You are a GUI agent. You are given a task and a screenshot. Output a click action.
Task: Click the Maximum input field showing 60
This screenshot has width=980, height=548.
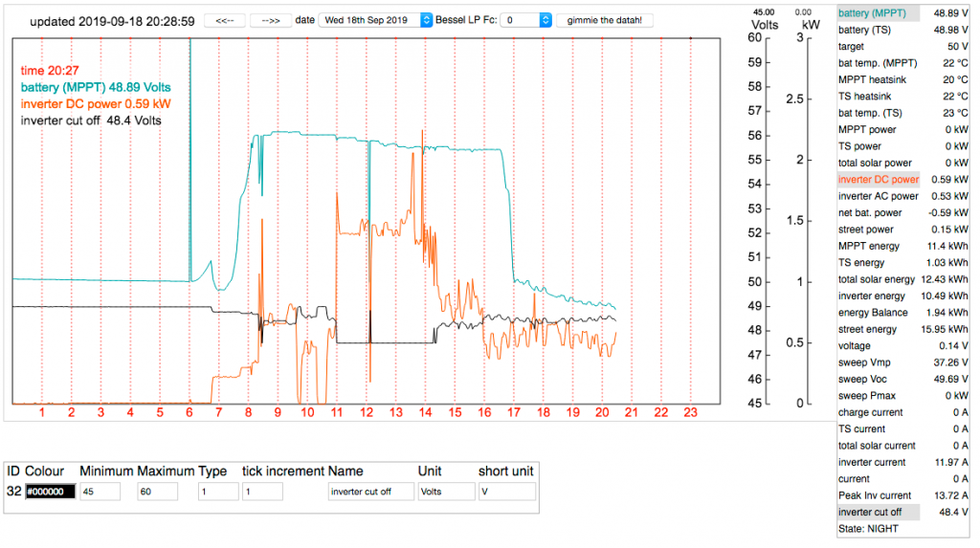point(157,492)
